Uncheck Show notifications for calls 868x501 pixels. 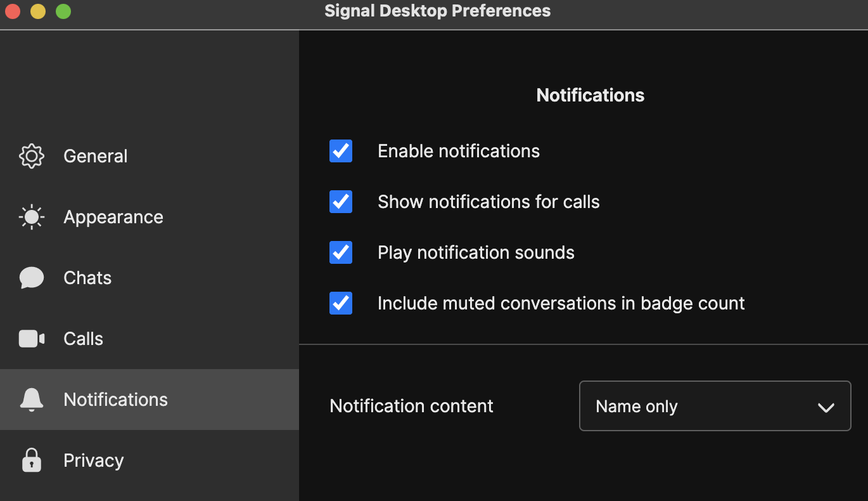[x=340, y=202]
